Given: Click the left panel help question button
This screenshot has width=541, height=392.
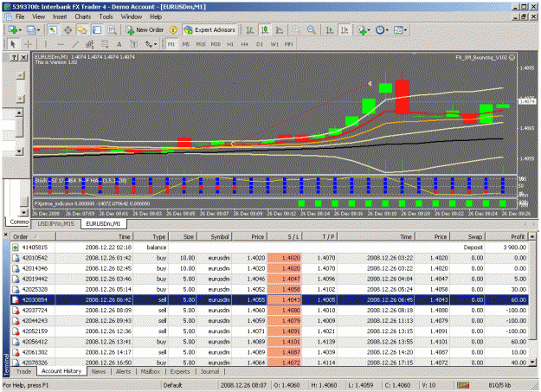Looking at the screenshot, I should coord(14,58).
